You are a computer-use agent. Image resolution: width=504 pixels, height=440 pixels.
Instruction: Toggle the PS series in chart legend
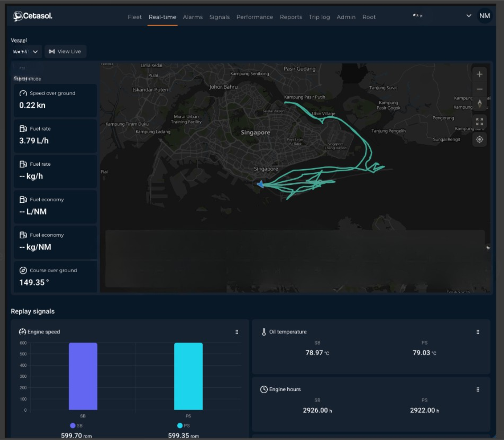(184, 426)
